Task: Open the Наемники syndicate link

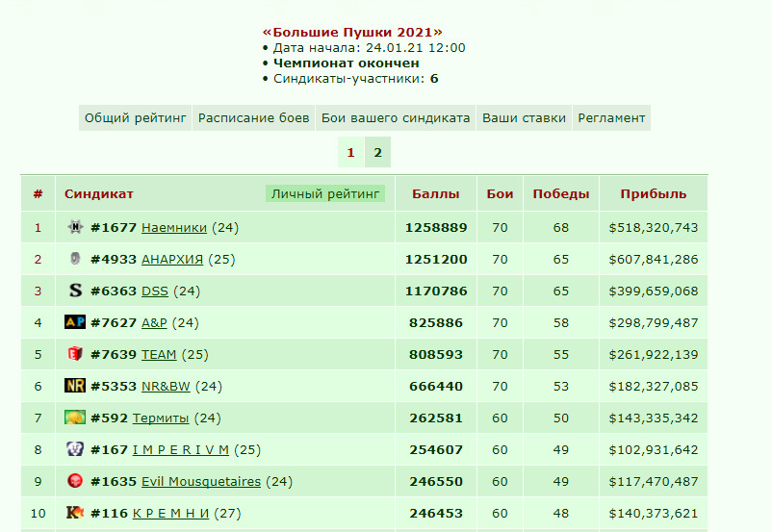Action: [174, 228]
